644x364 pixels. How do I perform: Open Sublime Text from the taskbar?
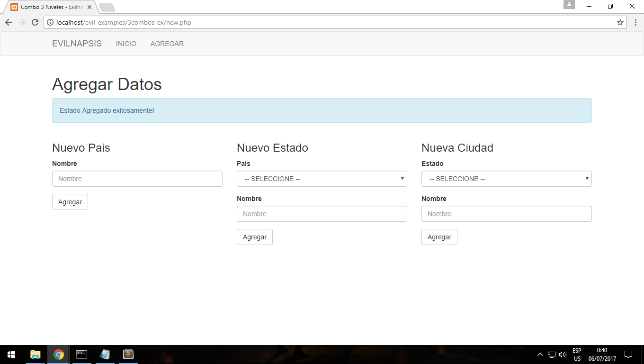[x=128, y=354]
